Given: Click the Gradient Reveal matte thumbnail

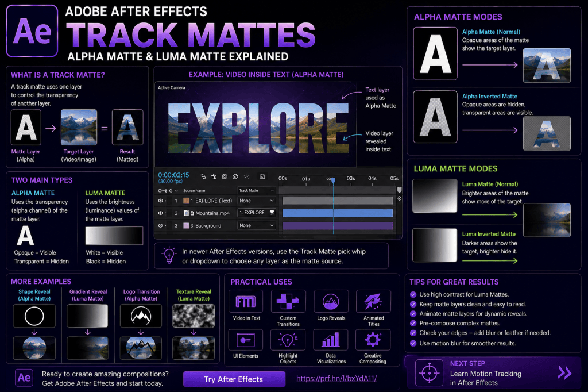Looking at the screenshot, I should coord(87,316).
